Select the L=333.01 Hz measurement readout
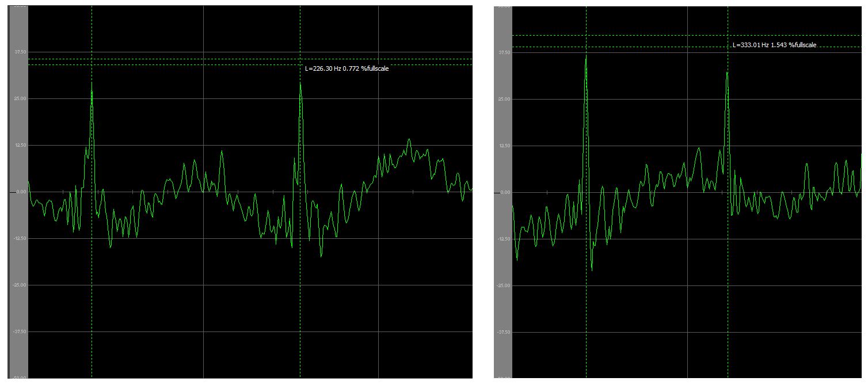Image resolution: width=868 pixels, height=385 pixels. pos(774,45)
